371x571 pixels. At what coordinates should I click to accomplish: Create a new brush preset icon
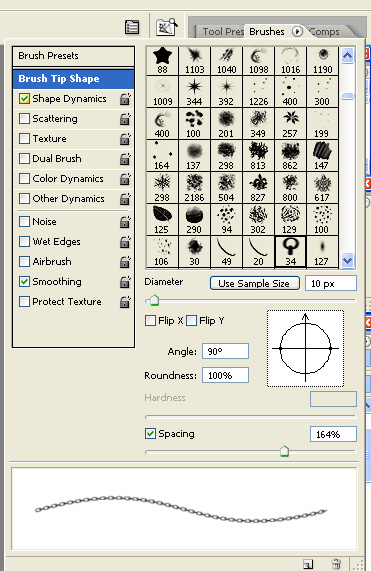pyautogui.click(x=308, y=564)
